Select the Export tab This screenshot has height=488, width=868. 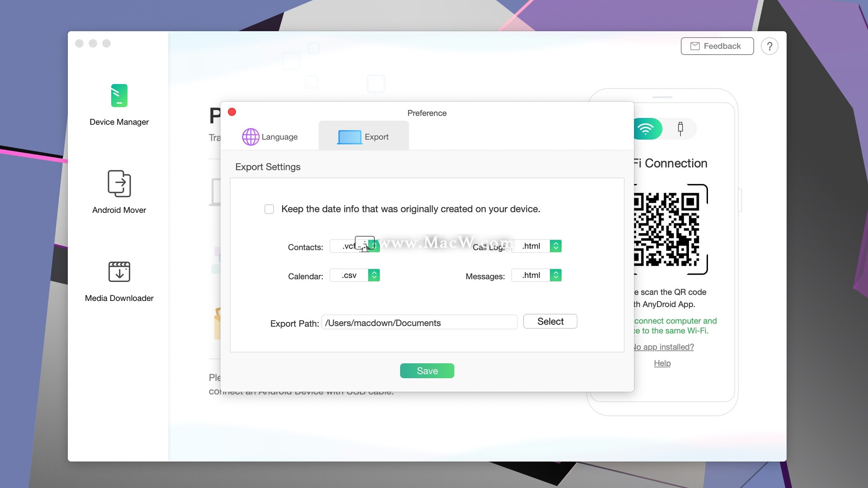pos(363,136)
